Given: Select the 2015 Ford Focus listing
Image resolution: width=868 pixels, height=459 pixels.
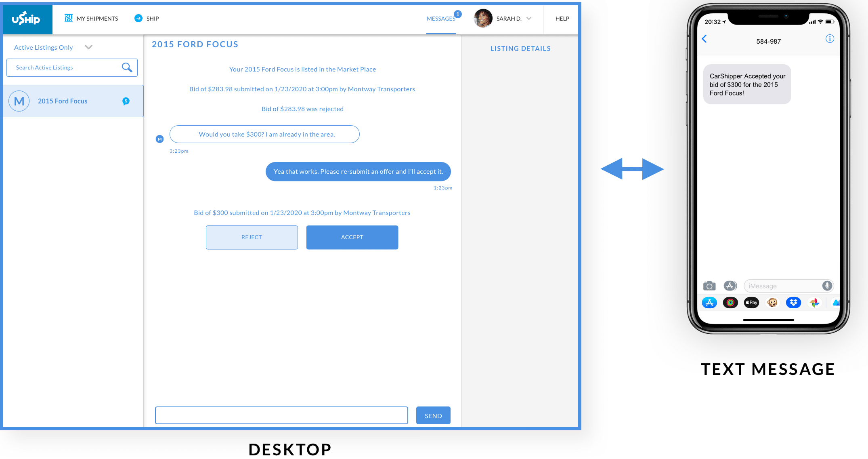Looking at the screenshot, I should pos(73,101).
